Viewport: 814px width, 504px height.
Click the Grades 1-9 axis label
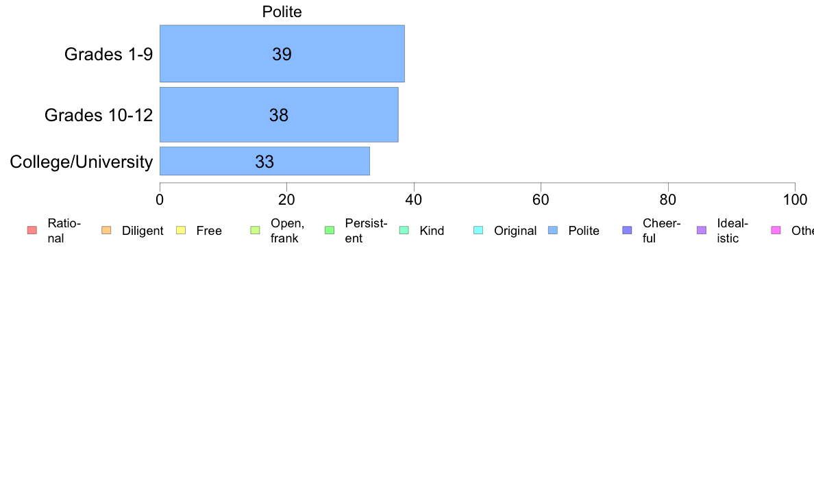tap(108, 54)
